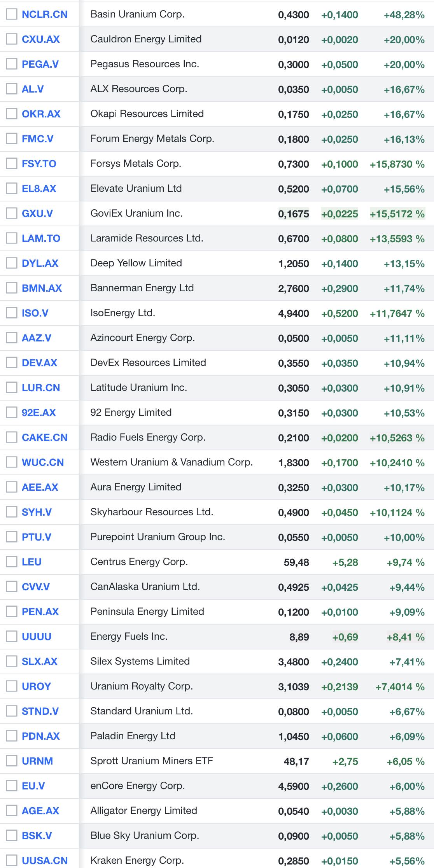
Task: Follow the UROY symbol link
Action: click(x=36, y=686)
